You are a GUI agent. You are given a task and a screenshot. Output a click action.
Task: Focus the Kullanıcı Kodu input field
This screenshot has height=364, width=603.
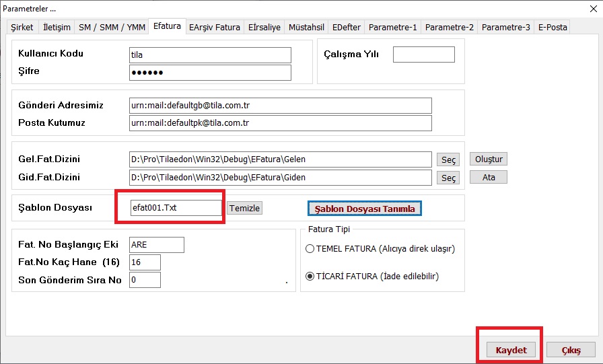tap(210, 55)
